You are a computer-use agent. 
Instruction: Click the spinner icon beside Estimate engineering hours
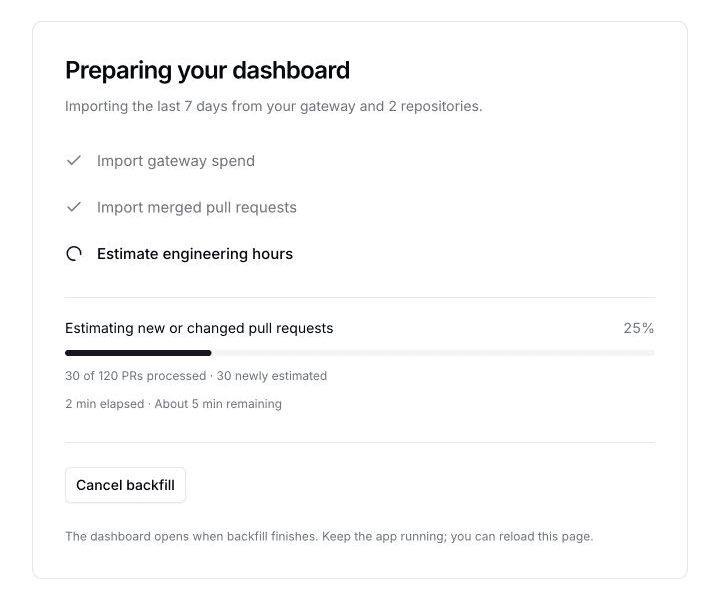74,253
